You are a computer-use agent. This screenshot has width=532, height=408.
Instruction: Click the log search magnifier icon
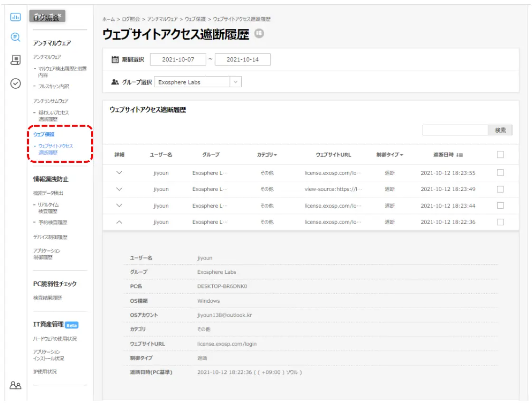15,37
